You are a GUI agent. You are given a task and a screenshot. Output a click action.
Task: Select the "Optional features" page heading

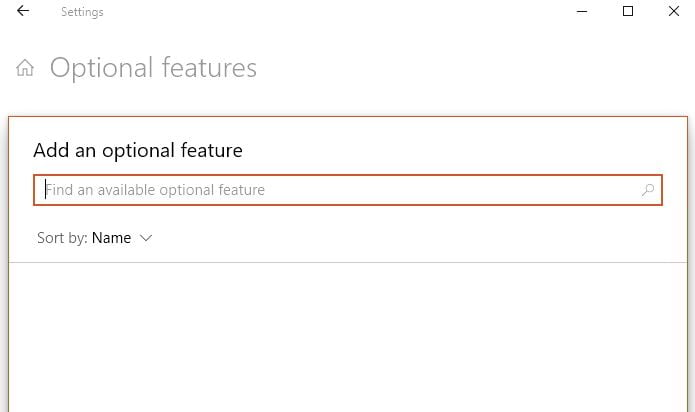point(153,68)
